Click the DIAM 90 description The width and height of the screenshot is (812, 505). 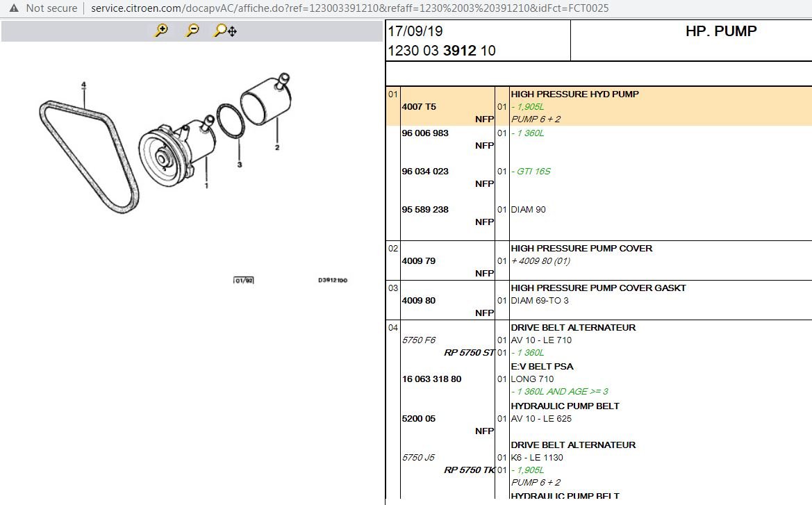point(528,210)
